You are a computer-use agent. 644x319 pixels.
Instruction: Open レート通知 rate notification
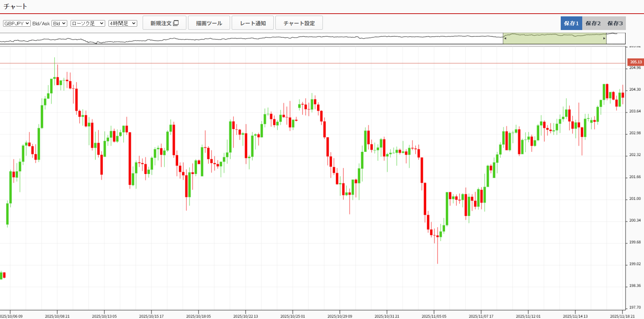click(253, 23)
